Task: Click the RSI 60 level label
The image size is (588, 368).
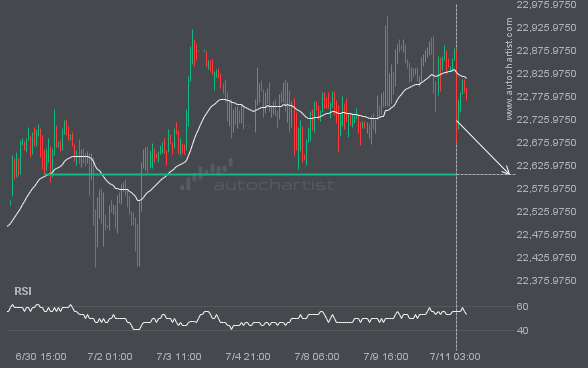Action: coord(522,307)
